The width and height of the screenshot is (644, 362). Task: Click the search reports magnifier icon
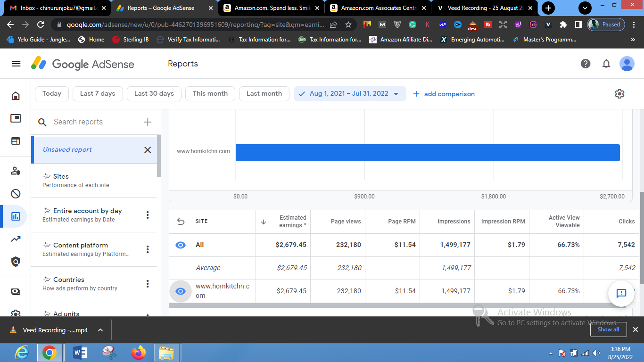coord(42,122)
